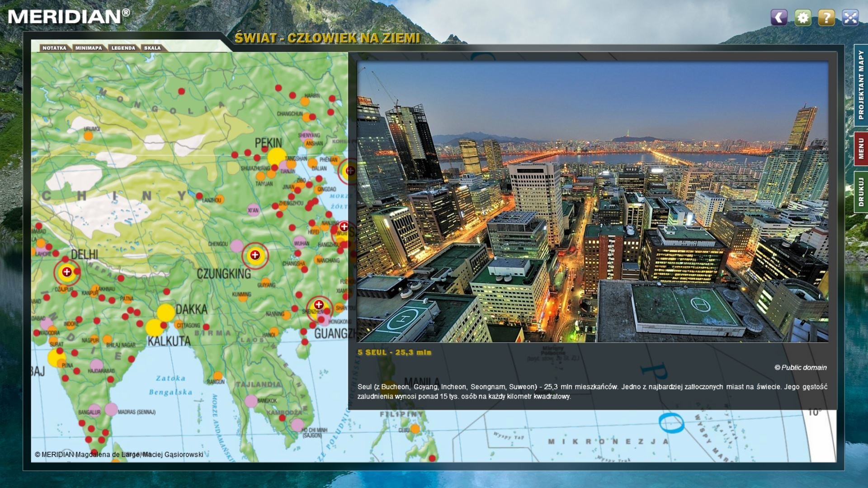Click the Seoul skyline photo

point(593,202)
